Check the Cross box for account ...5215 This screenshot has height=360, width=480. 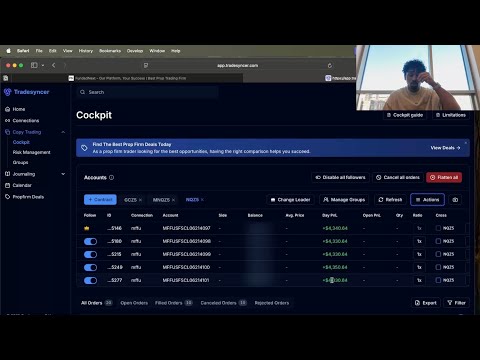click(x=438, y=254)
